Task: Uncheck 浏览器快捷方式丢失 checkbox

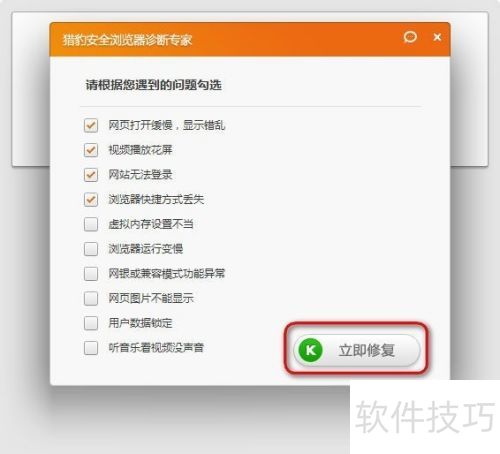Action: (x=91, y=199)
